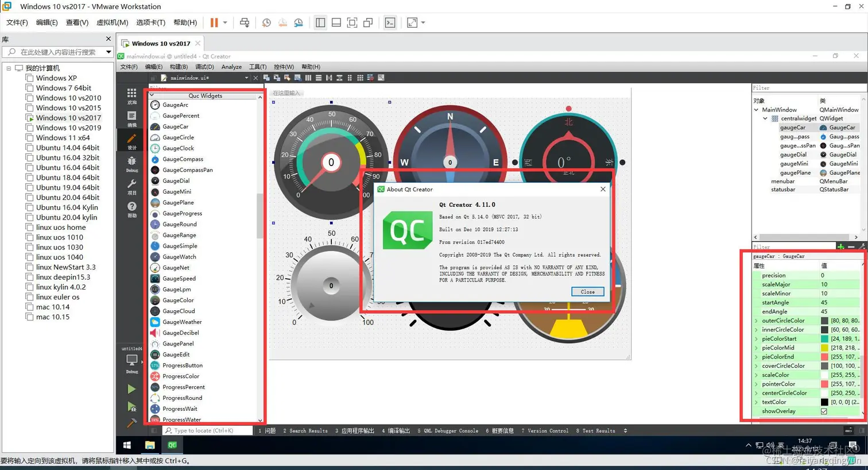Screen dimensions: 868x470
Task: Take a VMware snapshot with the clock icon
Action: 266,22
